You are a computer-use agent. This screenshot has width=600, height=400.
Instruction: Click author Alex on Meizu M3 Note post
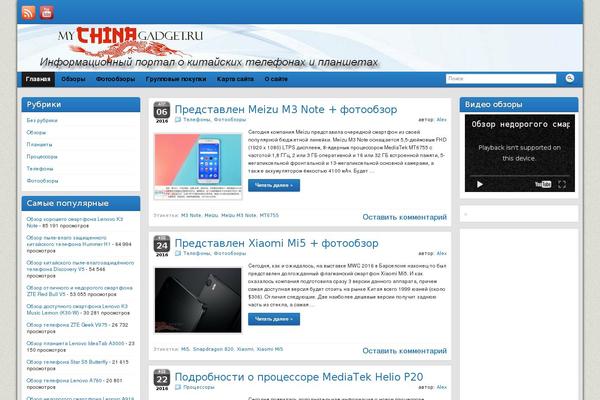(x=442, y=120)
